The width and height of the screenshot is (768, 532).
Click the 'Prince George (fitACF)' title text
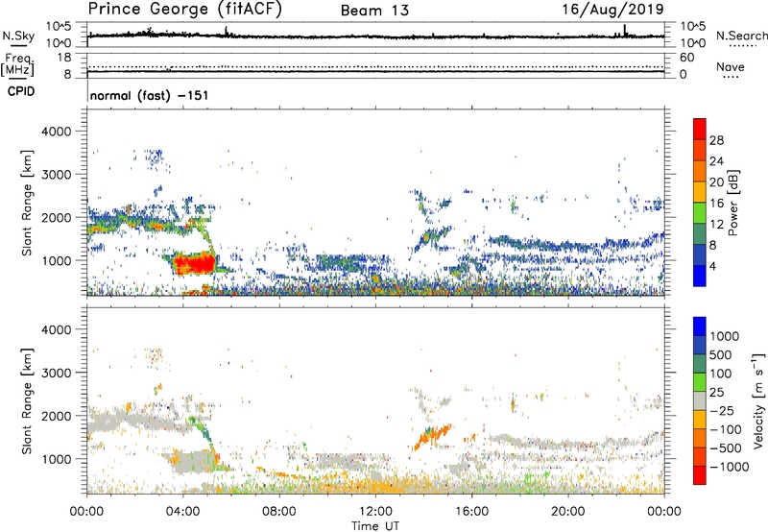[185, 10]
